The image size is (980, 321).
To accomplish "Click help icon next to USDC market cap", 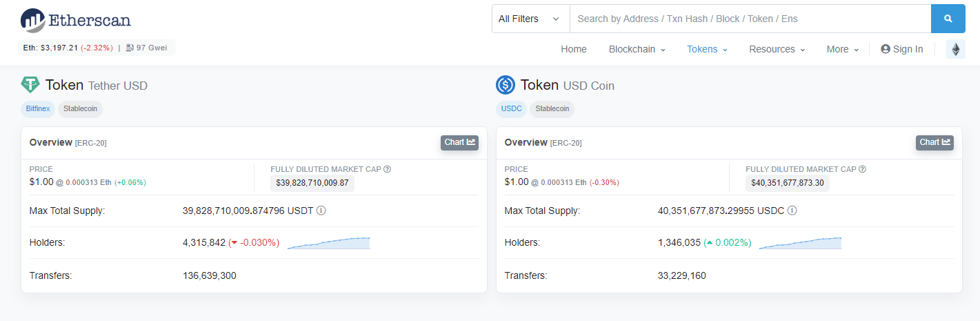I will [x=863, y=169].
